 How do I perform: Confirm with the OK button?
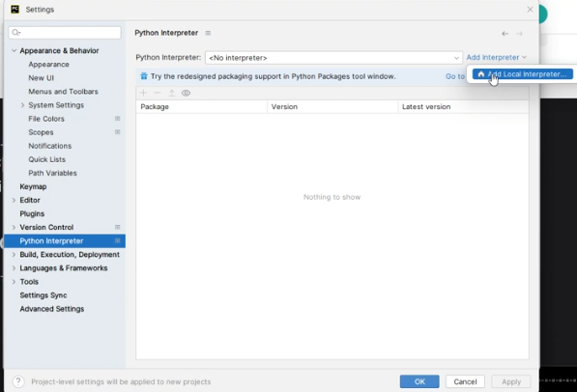pyautogui.click(x=419, y=381)
